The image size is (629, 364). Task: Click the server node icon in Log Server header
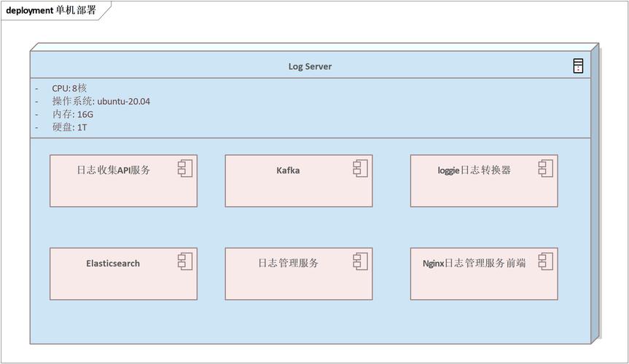(578, 66)
